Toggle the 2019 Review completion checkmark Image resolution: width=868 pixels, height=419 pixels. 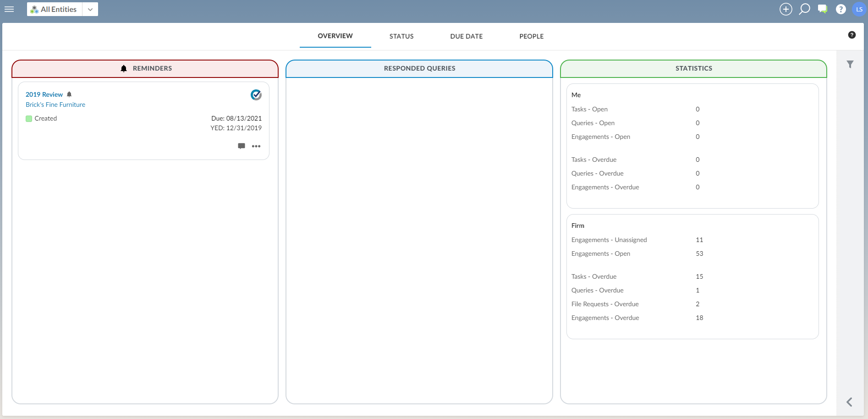256,95
